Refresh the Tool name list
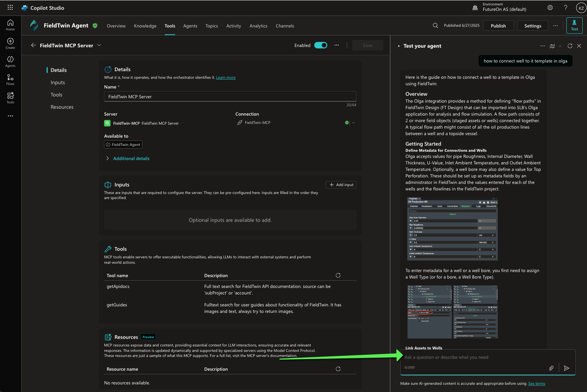The height and width of the screenshot is (392, 587). pyautogui.click(x=338, y=275)
